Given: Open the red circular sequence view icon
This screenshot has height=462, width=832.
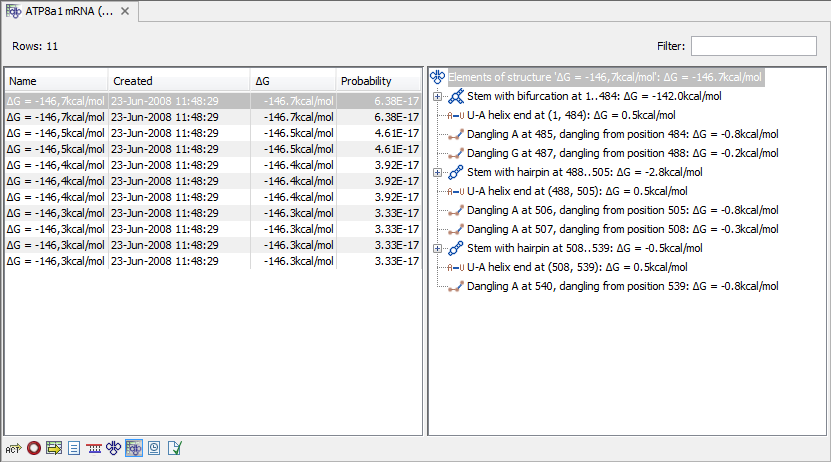Looking at the screenshot, I should pos(33,448).
